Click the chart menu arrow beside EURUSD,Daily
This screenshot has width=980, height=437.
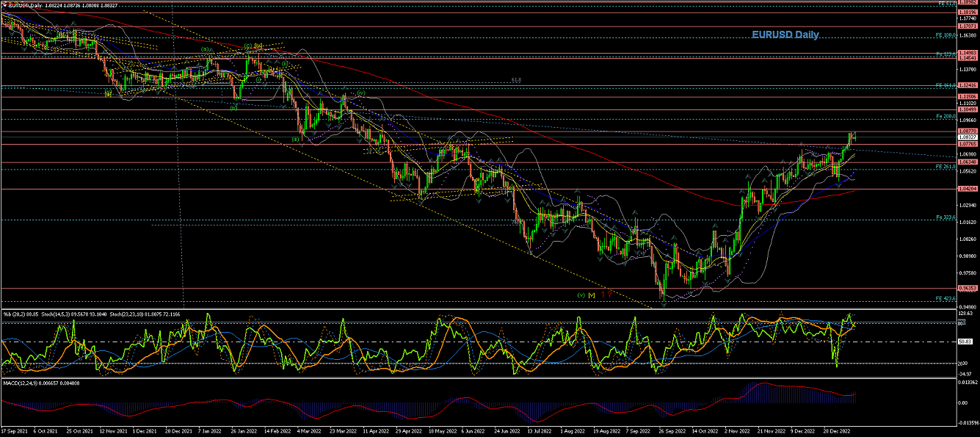pos(4,5)
